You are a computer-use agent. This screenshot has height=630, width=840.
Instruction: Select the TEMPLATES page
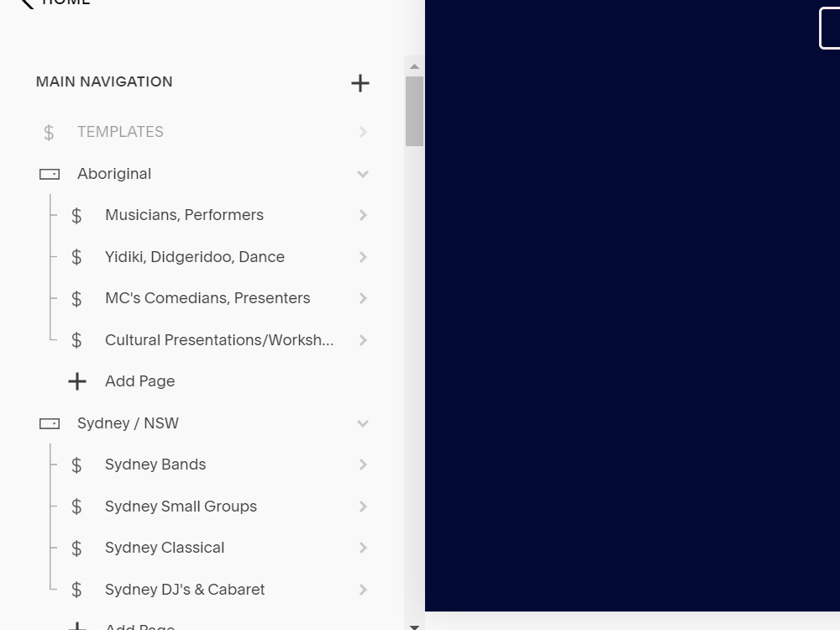(120, 132)
